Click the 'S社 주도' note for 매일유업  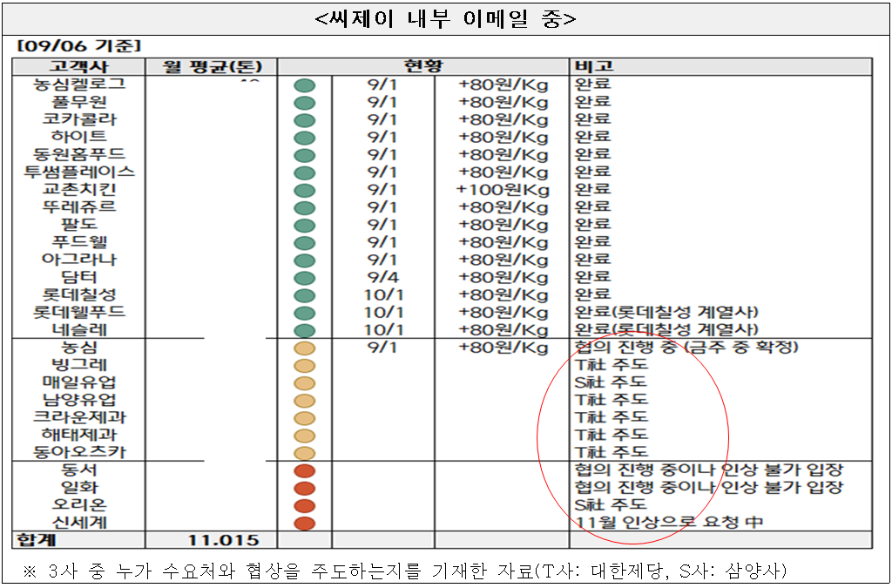click(611, 382)
